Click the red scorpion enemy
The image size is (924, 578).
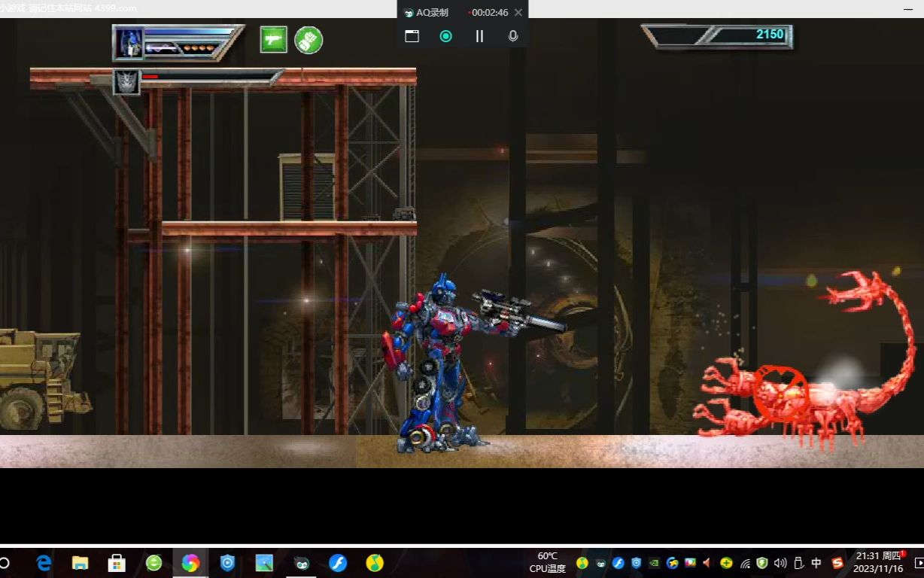(804, 360)
